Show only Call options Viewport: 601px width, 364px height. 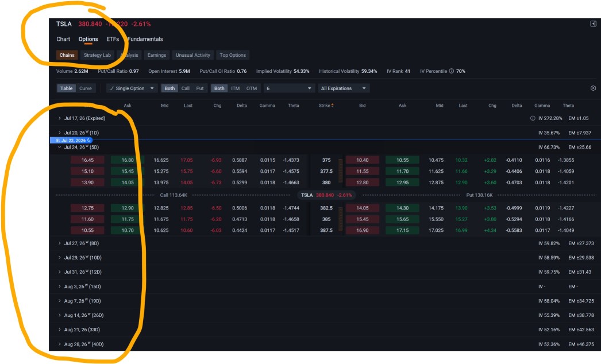[186, 88]
